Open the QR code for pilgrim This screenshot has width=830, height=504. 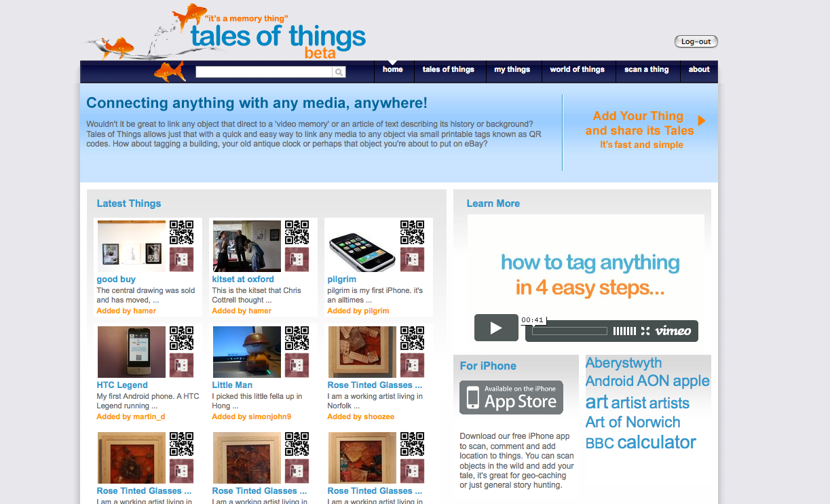[x=412, y=233]
